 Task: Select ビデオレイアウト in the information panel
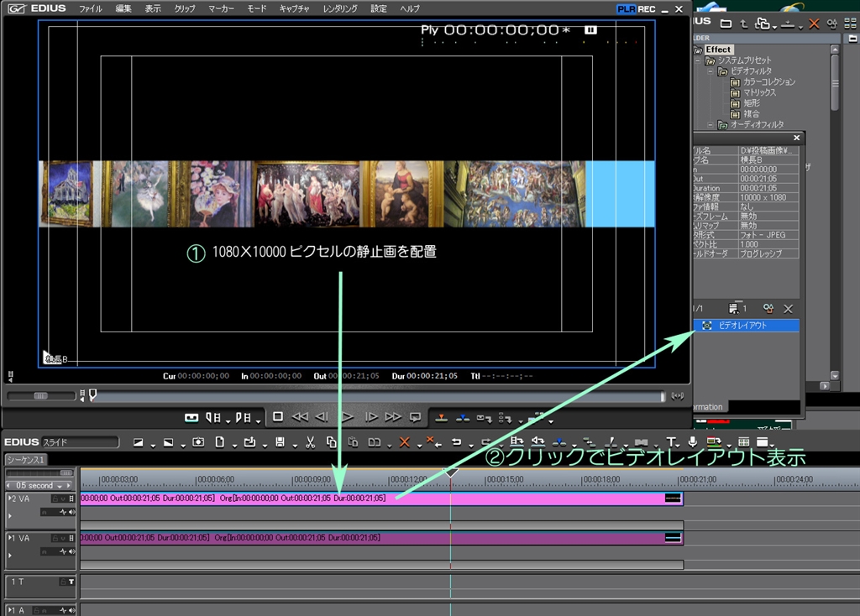(742, 325)
